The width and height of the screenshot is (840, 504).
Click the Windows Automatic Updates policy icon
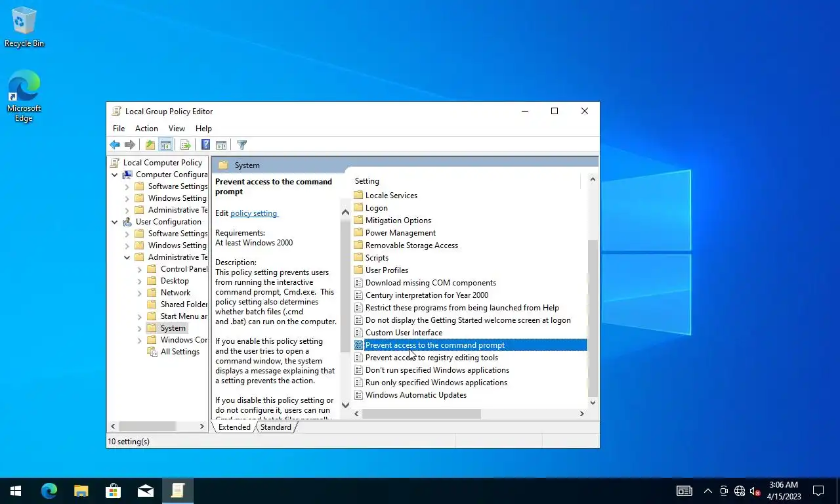tap(358, 395)
